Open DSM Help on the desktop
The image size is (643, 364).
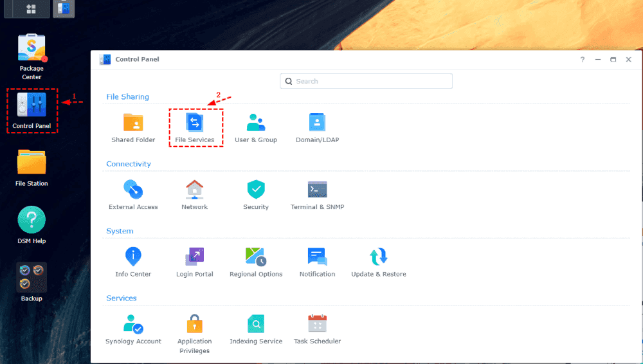coord(32,225)
